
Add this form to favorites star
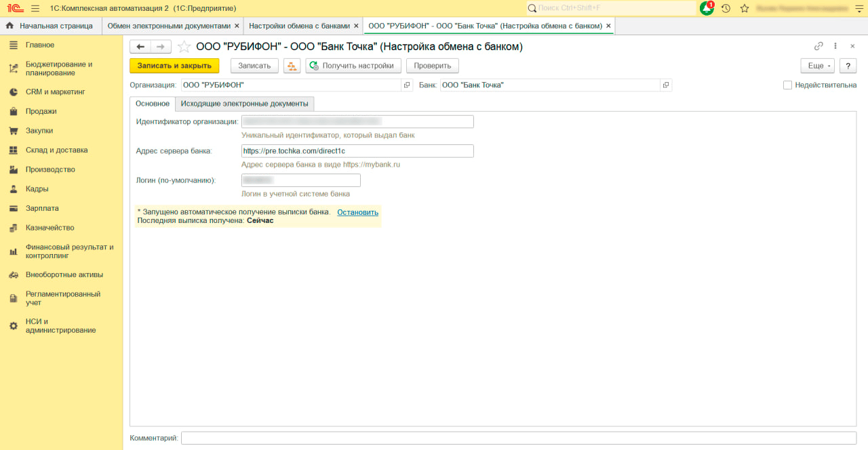183,47
